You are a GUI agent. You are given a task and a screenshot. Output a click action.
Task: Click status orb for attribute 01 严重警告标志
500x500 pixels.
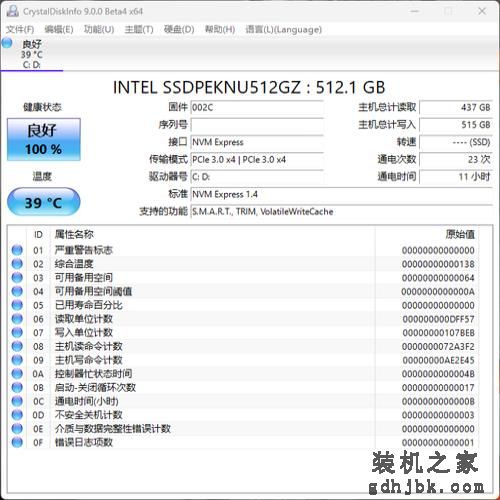17,250
